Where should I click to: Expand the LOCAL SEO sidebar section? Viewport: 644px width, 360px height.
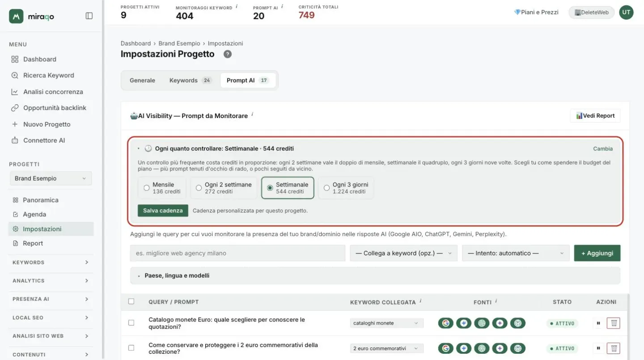(x=51, y=318)
